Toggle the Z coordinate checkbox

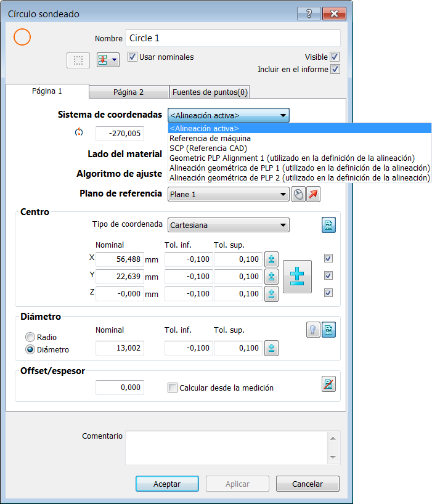point(328,293)
